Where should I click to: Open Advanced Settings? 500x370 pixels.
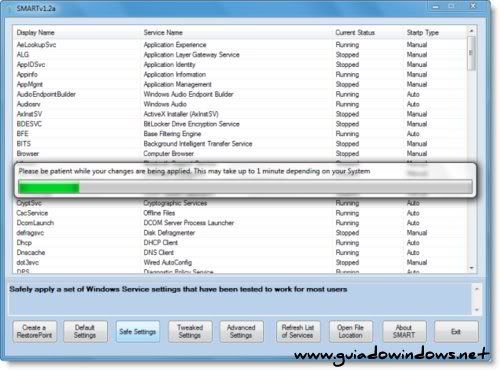tap(241, 332)
